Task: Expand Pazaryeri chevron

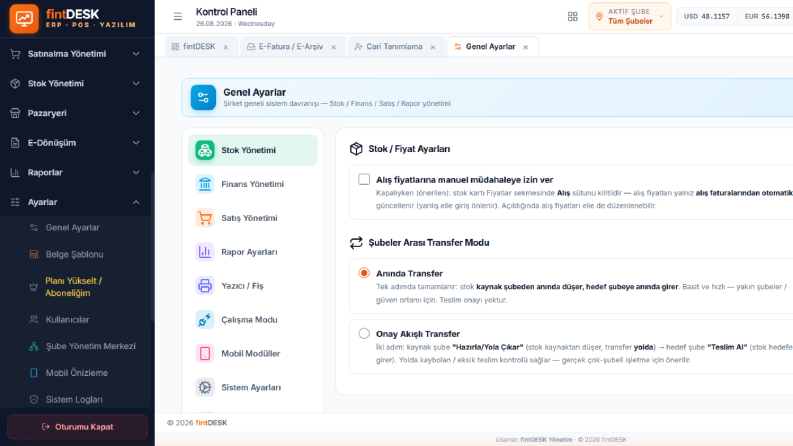Action: click(136, 113)
